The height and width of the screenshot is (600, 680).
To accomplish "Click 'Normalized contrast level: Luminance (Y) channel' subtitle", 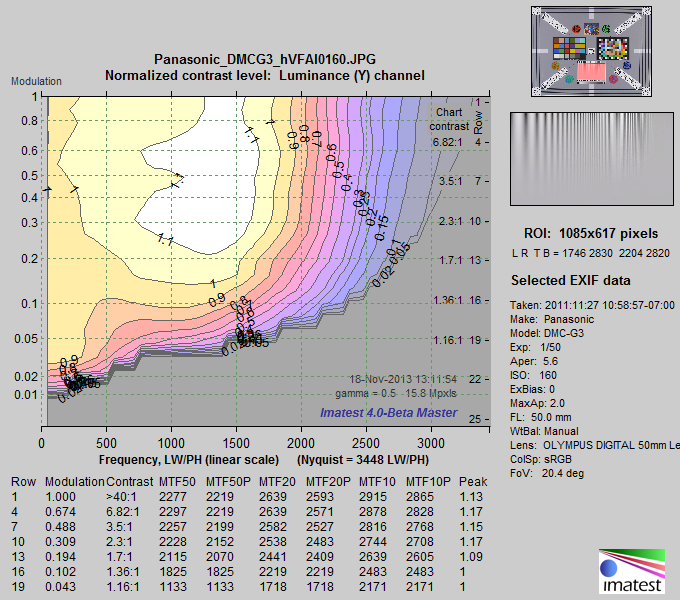I will point(265,75).
